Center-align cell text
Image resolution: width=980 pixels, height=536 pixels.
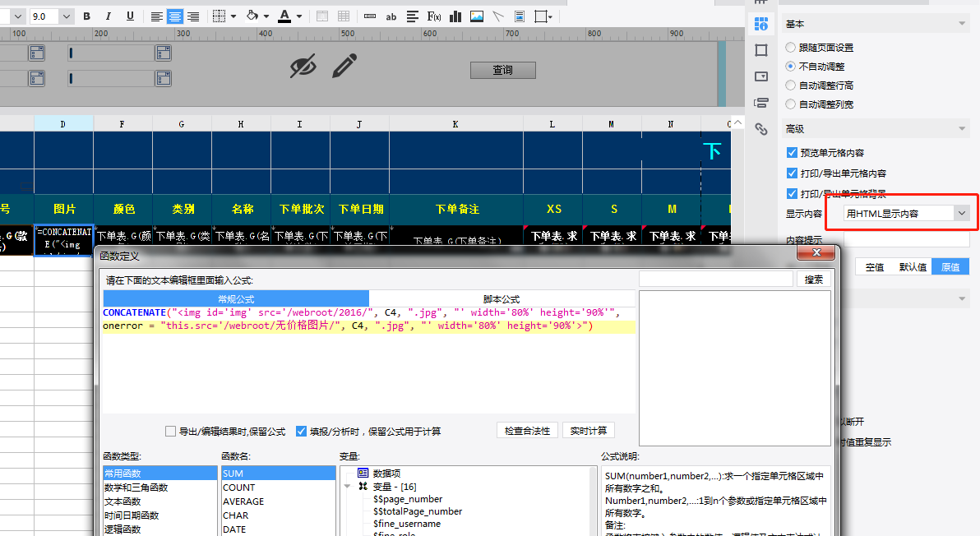(x=175, y=17)
